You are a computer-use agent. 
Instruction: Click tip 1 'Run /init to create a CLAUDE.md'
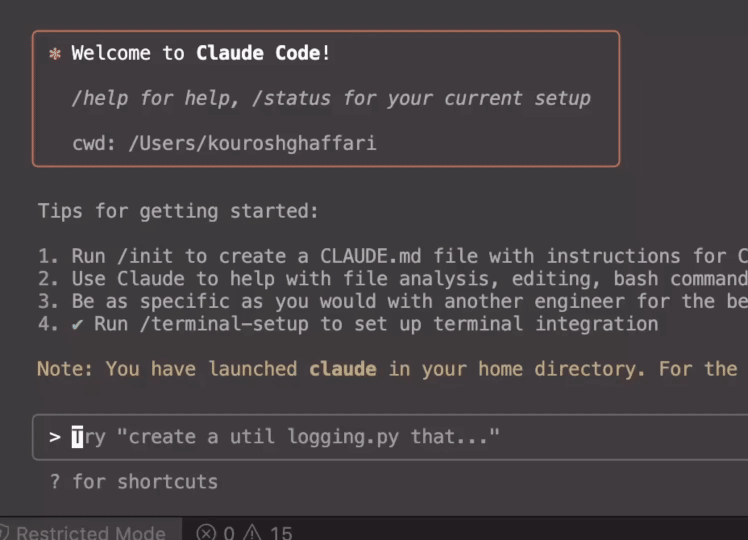click(x=393, y=256)
